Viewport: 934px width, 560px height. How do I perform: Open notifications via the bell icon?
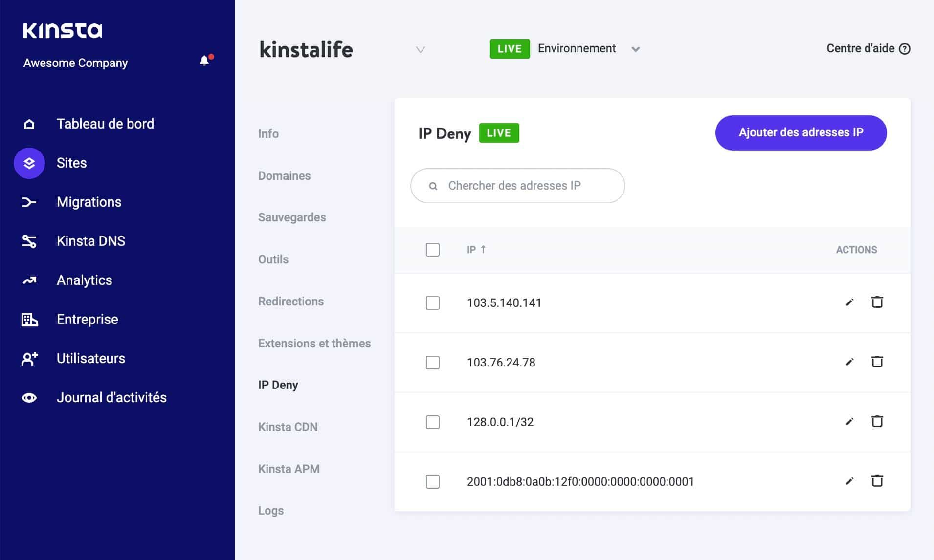click(204, 60)
